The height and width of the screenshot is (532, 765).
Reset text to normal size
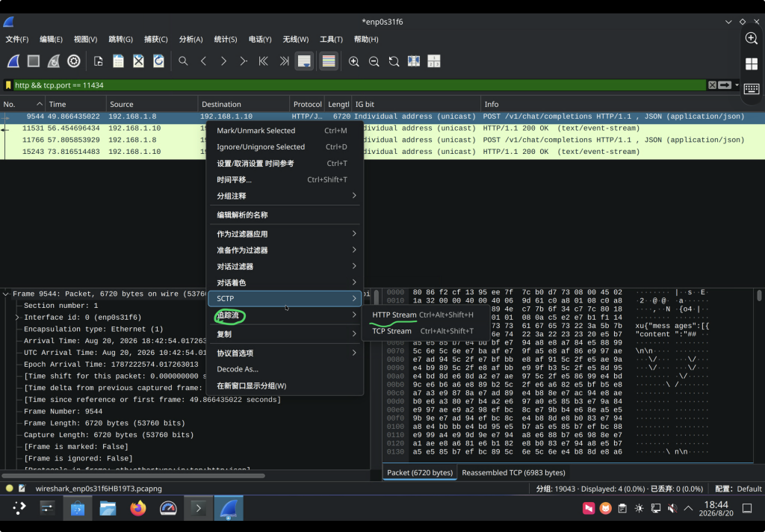[x=394, y=61]
